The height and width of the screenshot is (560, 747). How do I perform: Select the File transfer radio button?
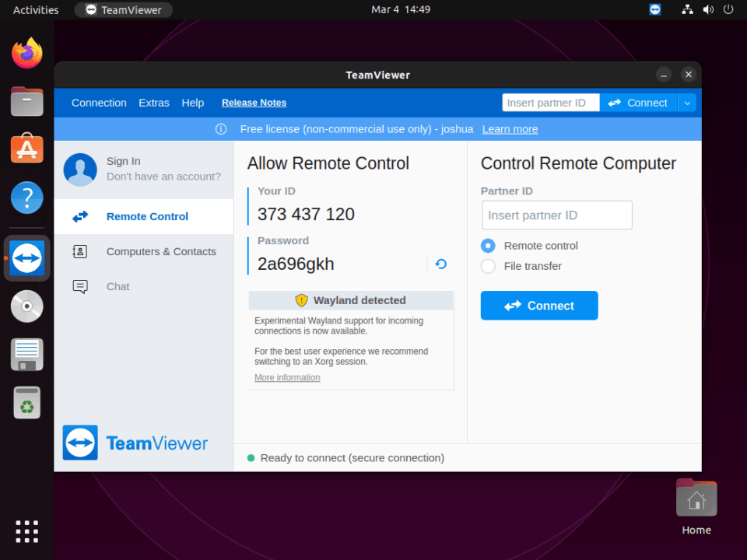(488, 266)
